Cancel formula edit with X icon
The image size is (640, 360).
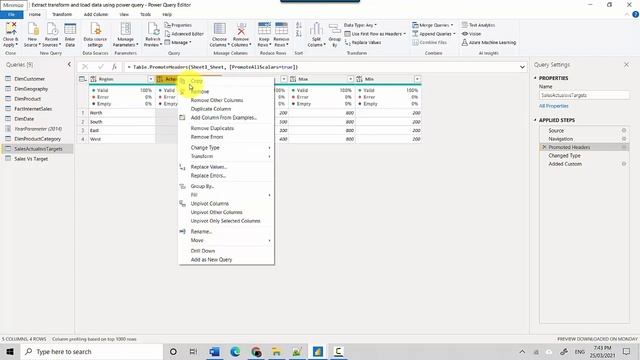[85, 67]
